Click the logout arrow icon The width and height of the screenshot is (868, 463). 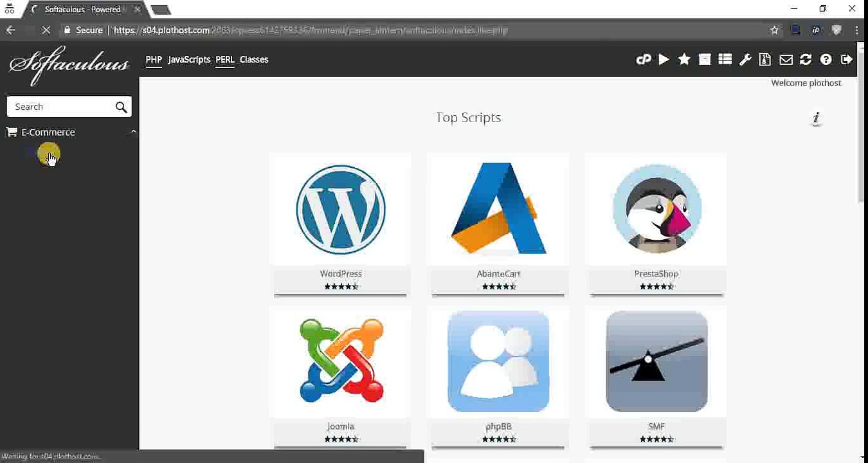pos(847,59)
